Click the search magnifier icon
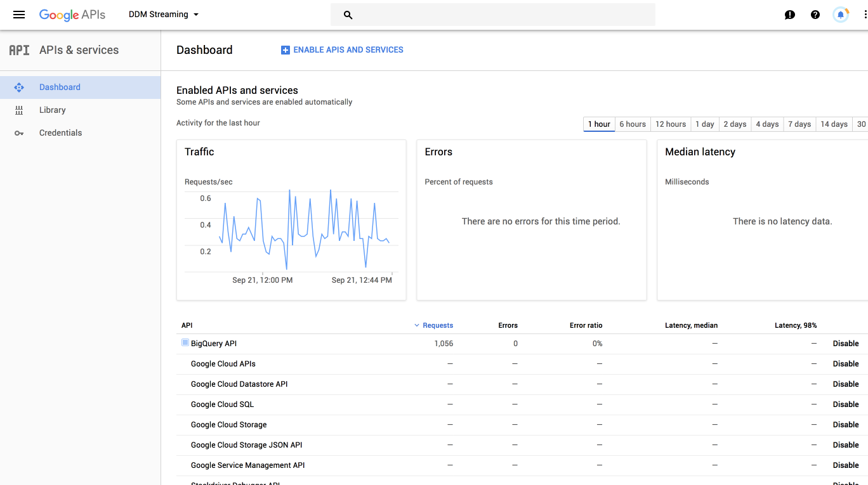Image resolution: width=868 pixels, height=485 pixels. (348, 15)
